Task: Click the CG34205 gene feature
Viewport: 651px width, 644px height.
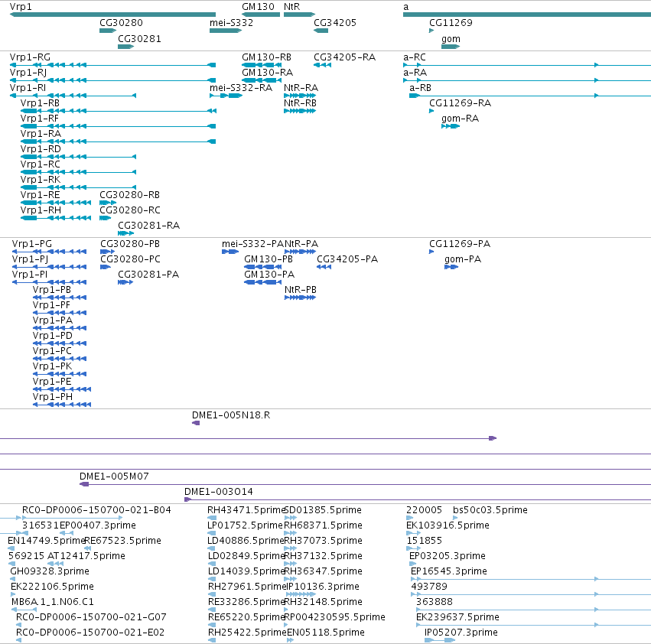Action: [x=321, y=31]
